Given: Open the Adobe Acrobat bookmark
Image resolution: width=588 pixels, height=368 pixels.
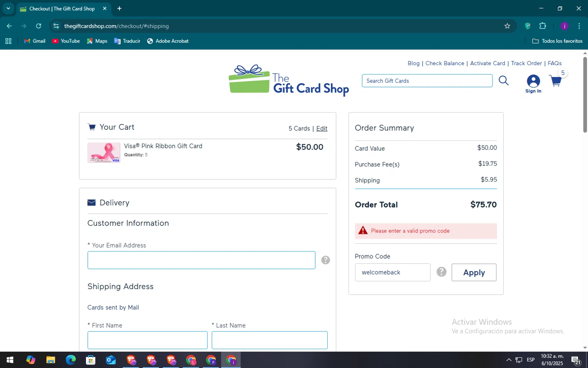Looking at the screenshot, I should pos(168,41).
